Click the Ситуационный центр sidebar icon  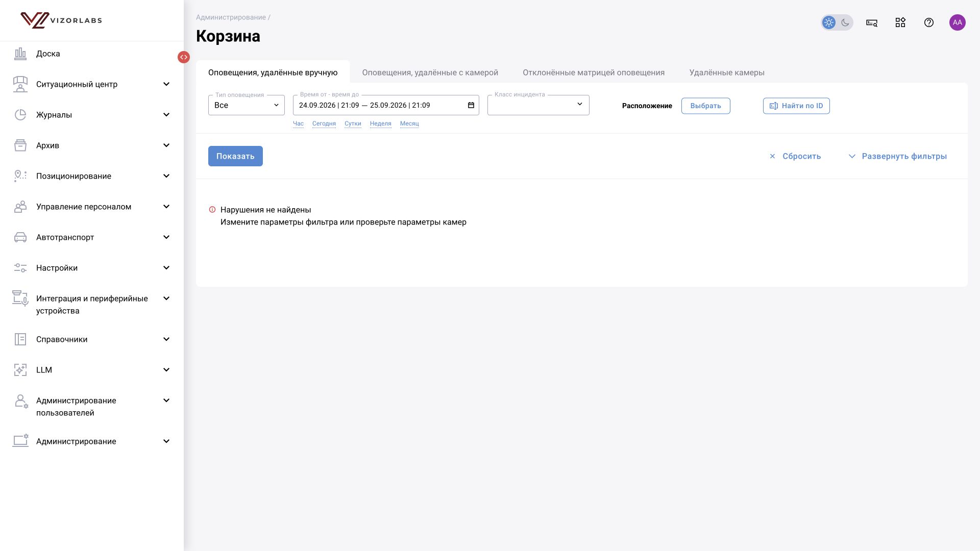[x=20, y=84]
